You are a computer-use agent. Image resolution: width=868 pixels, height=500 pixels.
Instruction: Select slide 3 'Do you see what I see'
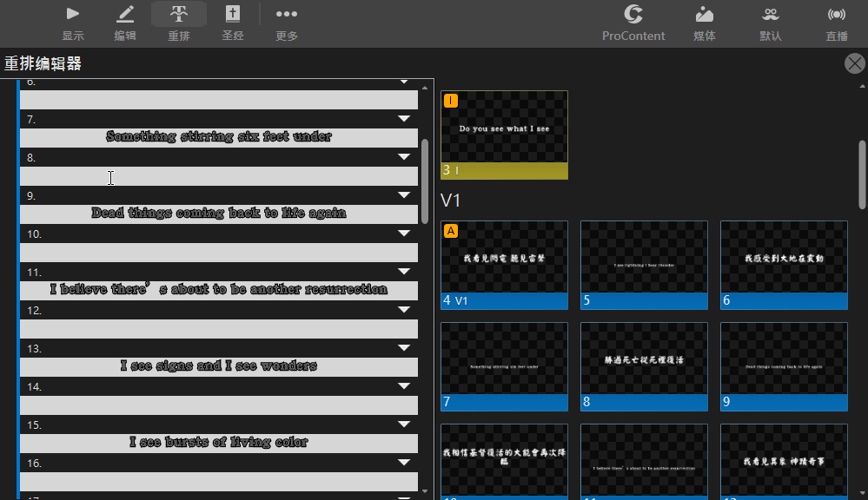click(505, 135)
